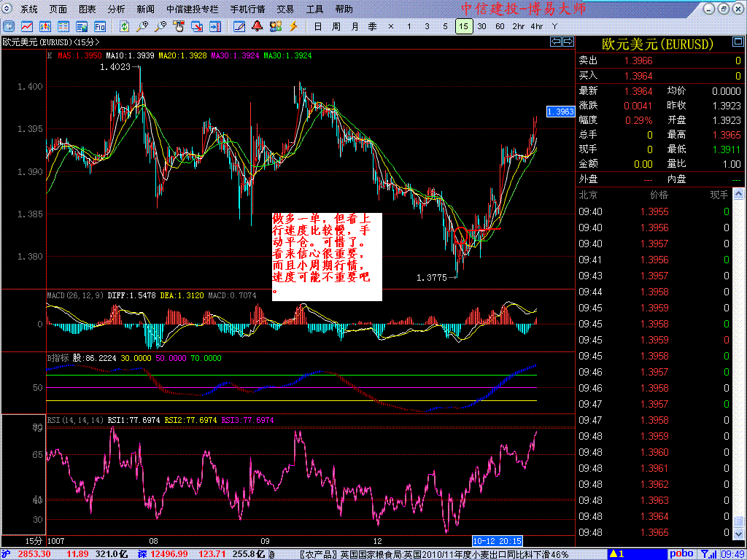Screen dimensions: 747x560
Task: Select quarterly period 季
Action: point(373,27)
